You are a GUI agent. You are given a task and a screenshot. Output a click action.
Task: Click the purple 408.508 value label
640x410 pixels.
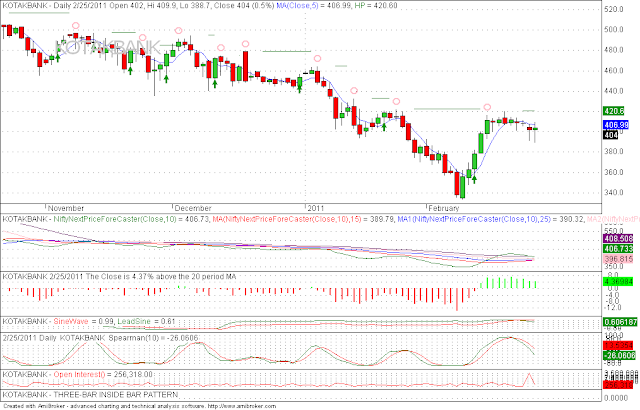(x=618, y=238)
